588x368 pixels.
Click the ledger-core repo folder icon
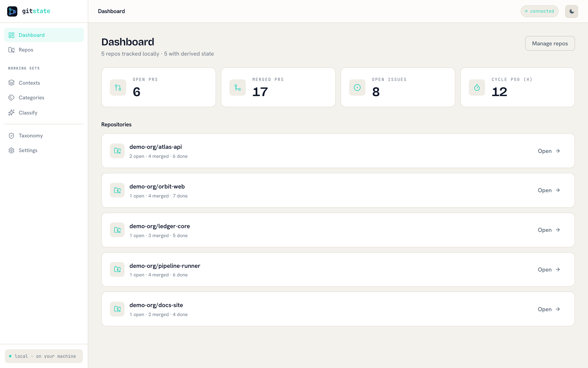click(x=117, y=230)
